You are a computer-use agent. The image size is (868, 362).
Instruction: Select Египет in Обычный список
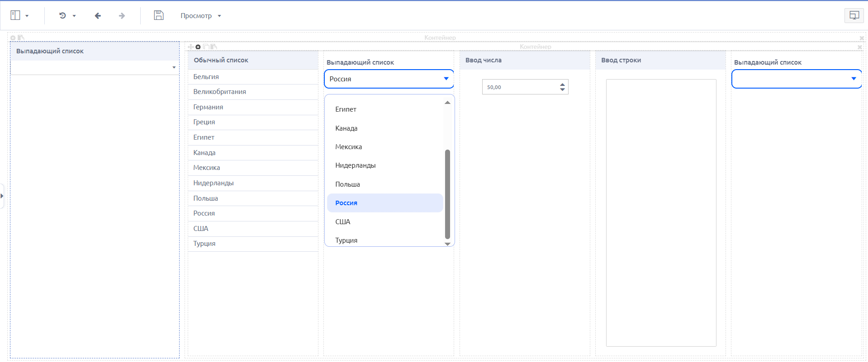point(253,137)
